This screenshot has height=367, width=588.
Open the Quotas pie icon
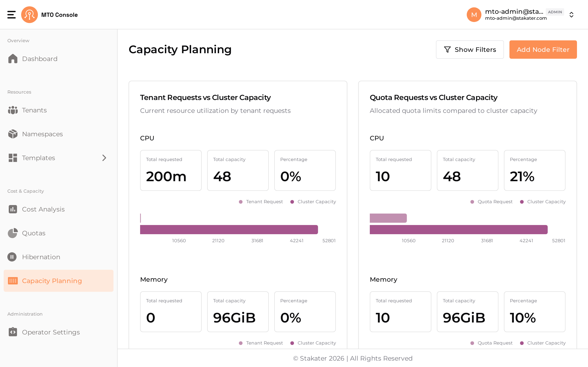[x=13, y=233]
